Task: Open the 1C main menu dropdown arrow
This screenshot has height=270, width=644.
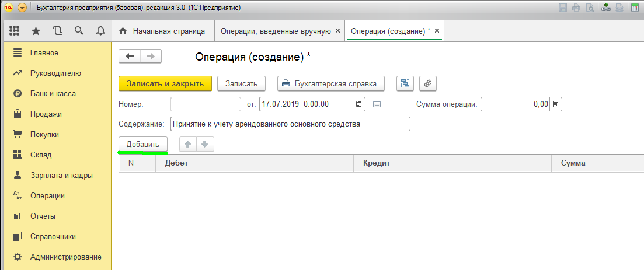Action: click(22, 8)
